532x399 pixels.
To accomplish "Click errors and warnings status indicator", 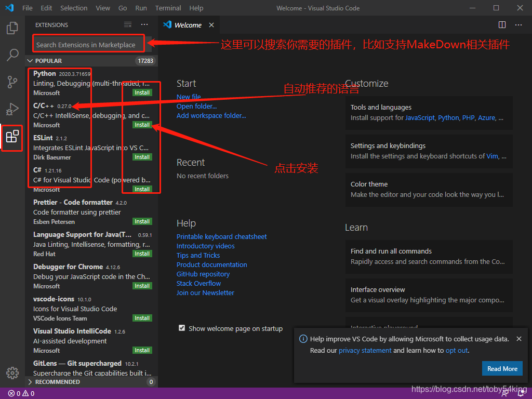I will click(x=21, y=394).
